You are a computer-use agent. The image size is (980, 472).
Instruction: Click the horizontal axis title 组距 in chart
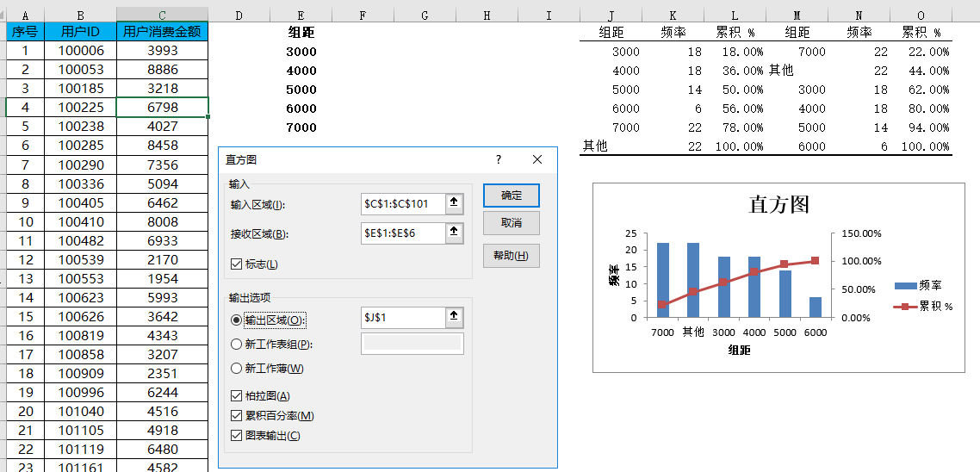pos(739,350)
